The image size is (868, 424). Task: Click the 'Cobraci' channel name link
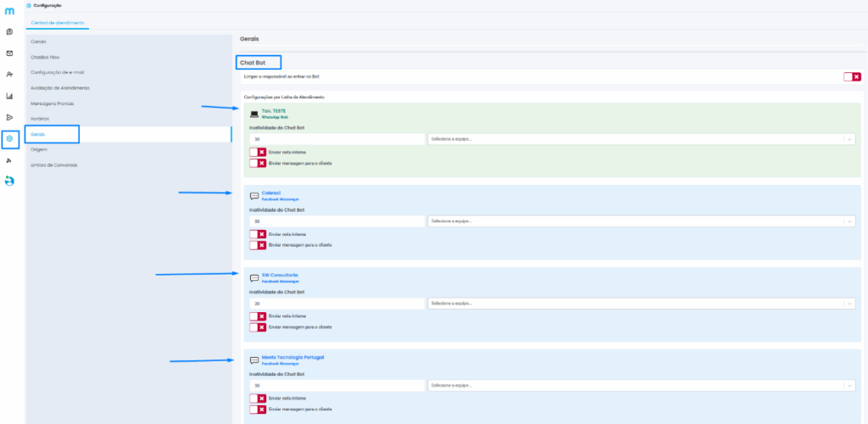coord(271,192)
